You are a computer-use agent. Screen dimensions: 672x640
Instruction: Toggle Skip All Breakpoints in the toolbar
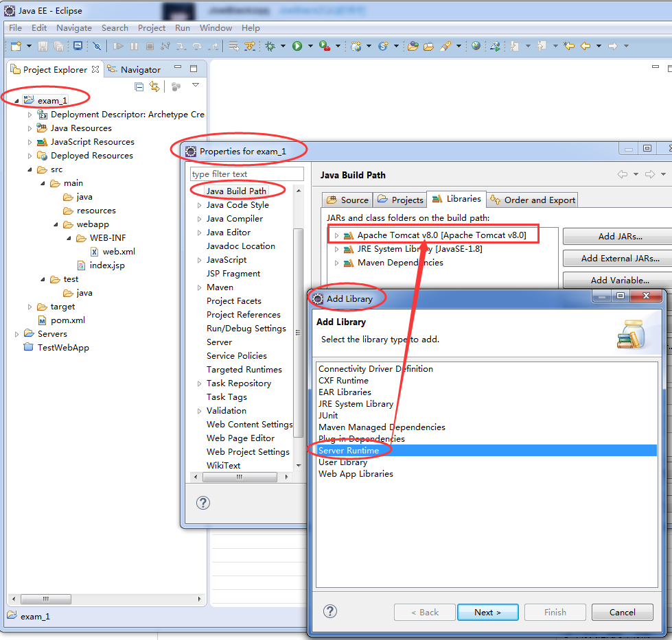coord(97,46)
